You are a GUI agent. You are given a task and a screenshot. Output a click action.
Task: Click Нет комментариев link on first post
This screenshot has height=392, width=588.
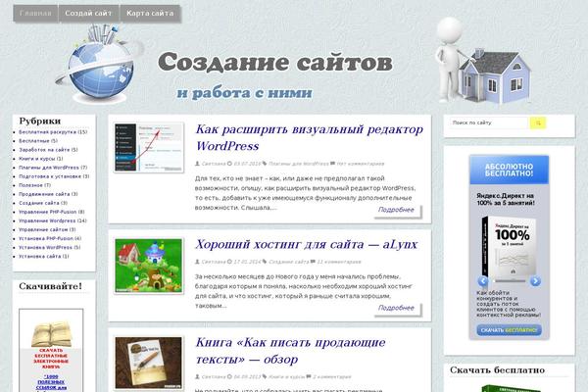(x=361, y=164)
